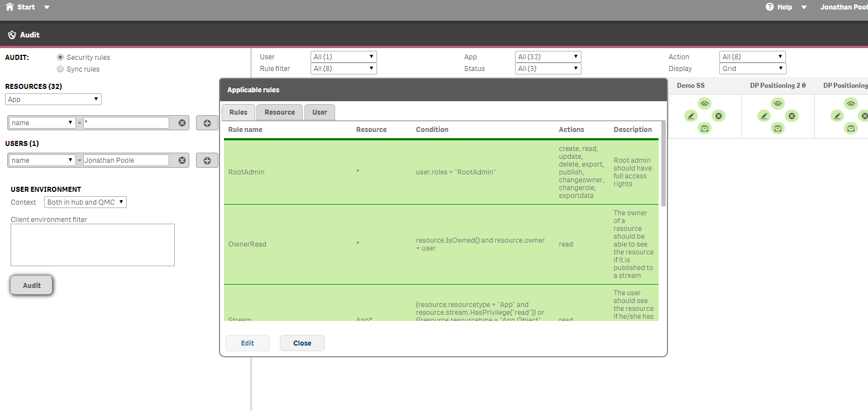
Task: Remove the resource name filter with X icon
Action: [x=182, y=123]
